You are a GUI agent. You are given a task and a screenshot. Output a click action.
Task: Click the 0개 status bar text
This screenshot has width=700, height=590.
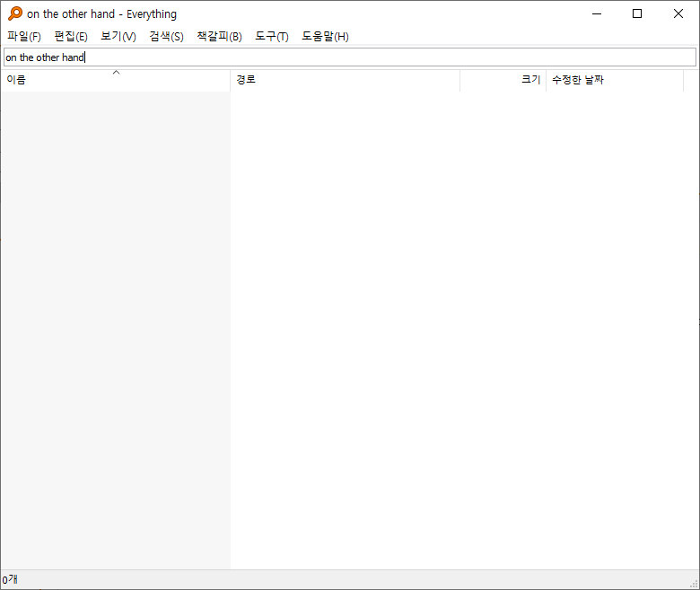[x=10, y=580]
